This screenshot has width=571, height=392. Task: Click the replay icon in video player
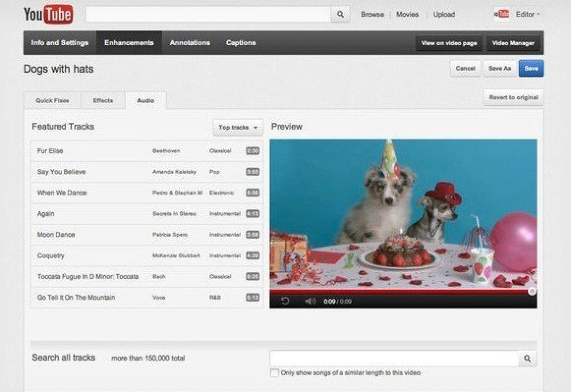point(285,301)
